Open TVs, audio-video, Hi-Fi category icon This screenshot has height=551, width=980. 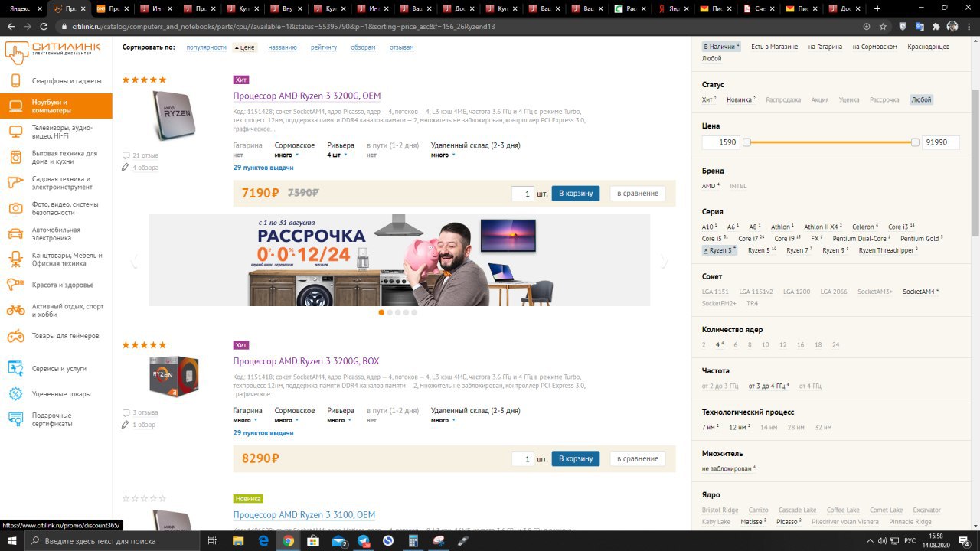pos(15,132)
